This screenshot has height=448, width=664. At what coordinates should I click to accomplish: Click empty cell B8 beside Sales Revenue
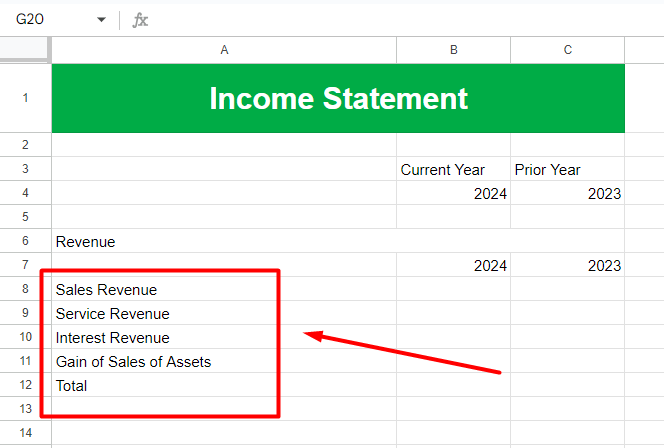point(454,289)
